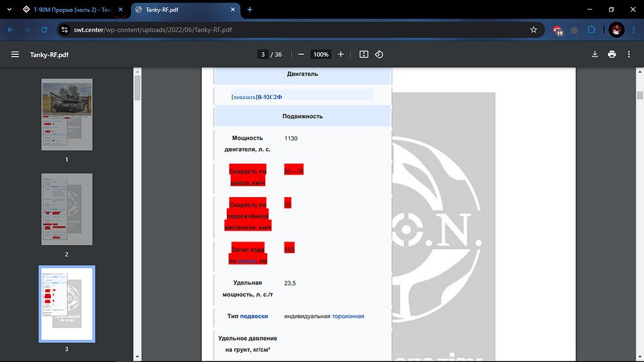
Task: Click the total page count 36
Action: (x=278, y=55)
